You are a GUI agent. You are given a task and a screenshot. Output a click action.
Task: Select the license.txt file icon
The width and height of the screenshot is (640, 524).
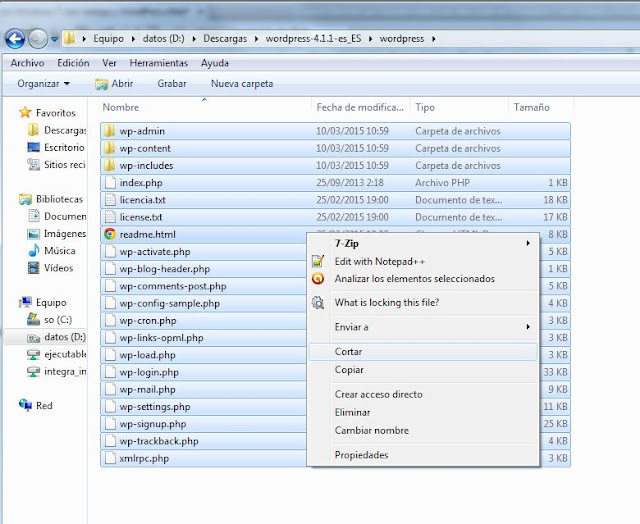pos(110,217)
